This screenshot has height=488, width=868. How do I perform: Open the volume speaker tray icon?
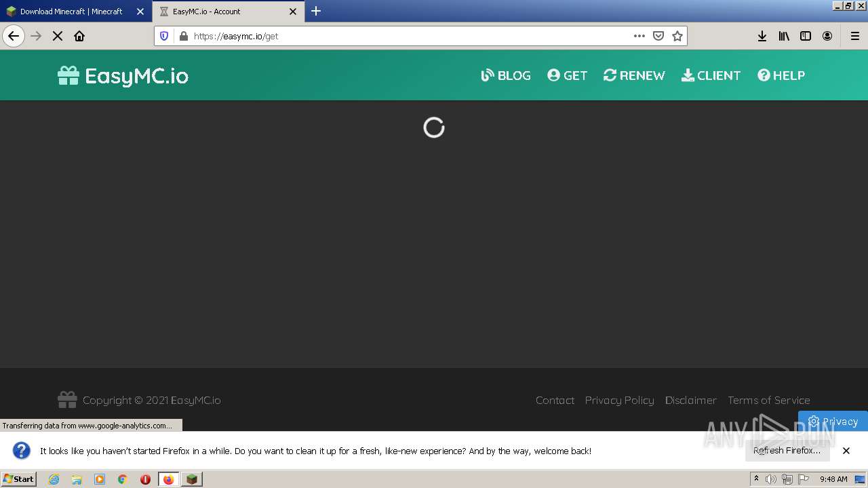pyautogui.click(x=771, y=479)
